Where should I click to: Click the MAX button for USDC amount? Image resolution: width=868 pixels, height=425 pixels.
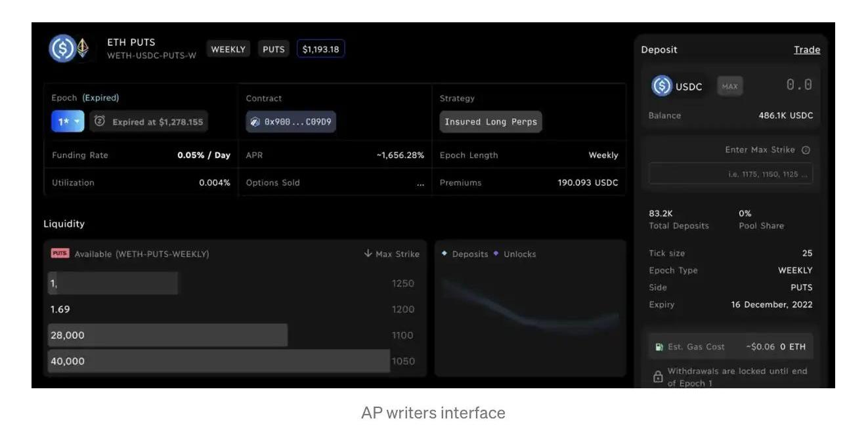(730, 86)
